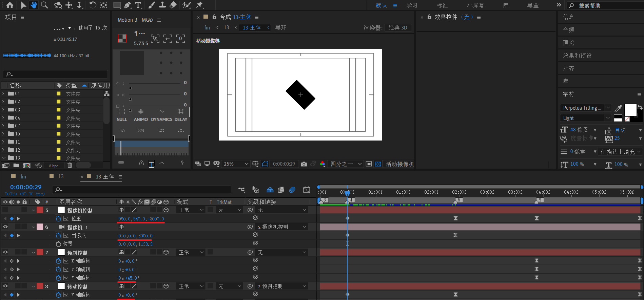Toggle transparency grid in viewer
Viewport: 644px width, 300px height.
tap(378, 164)
